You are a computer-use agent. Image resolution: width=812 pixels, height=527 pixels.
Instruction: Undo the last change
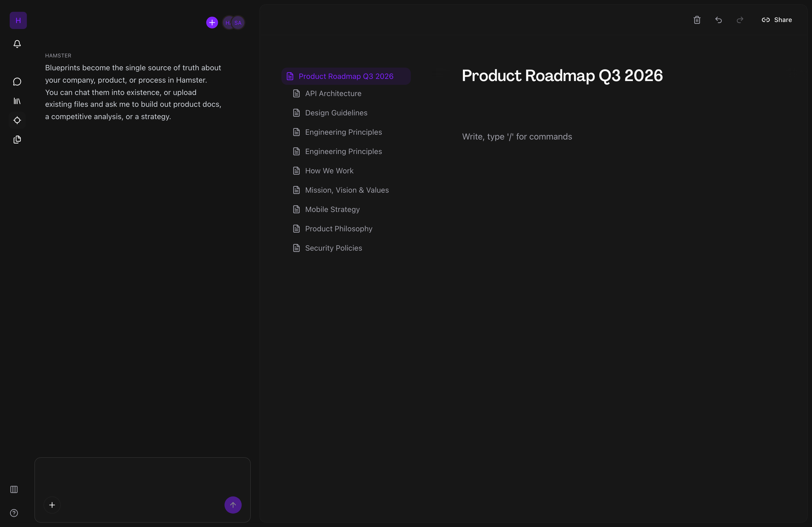pyautogui.click(x=719, y=20)
